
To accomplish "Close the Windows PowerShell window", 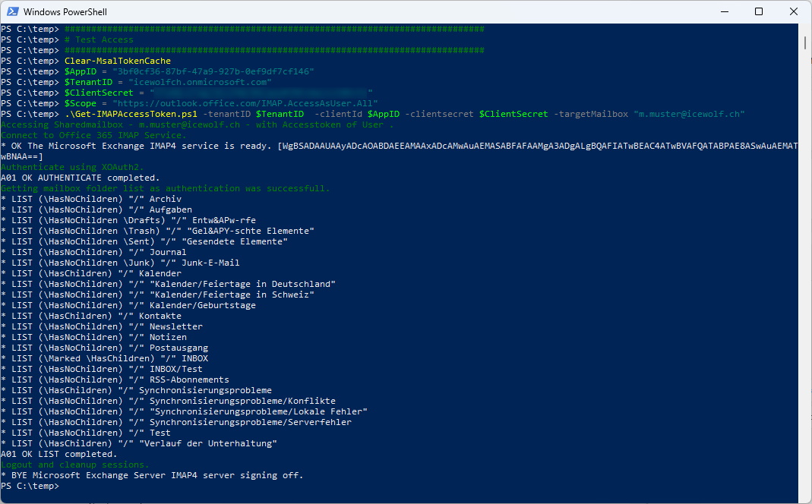I will click(x=793, y=11).
